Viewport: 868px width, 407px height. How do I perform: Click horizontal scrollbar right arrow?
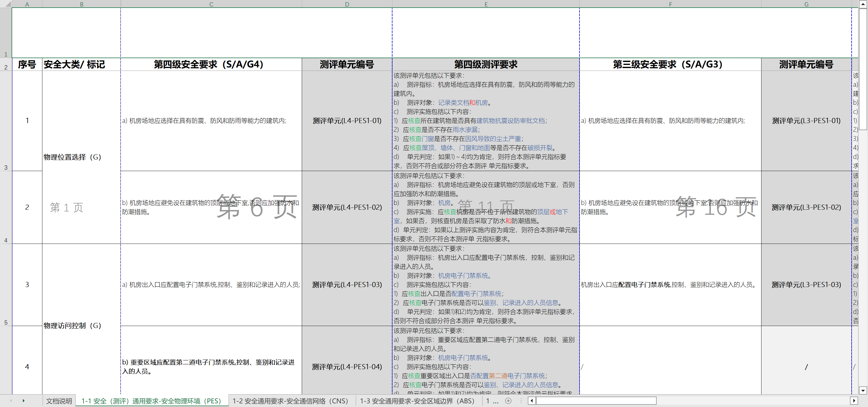point(854,401)
